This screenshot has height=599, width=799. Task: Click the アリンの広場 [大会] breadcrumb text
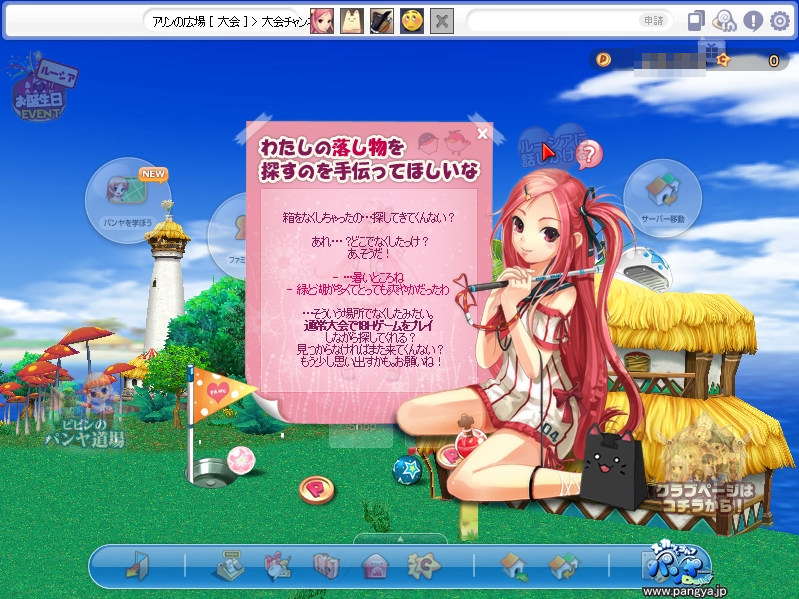click(200, 21)
